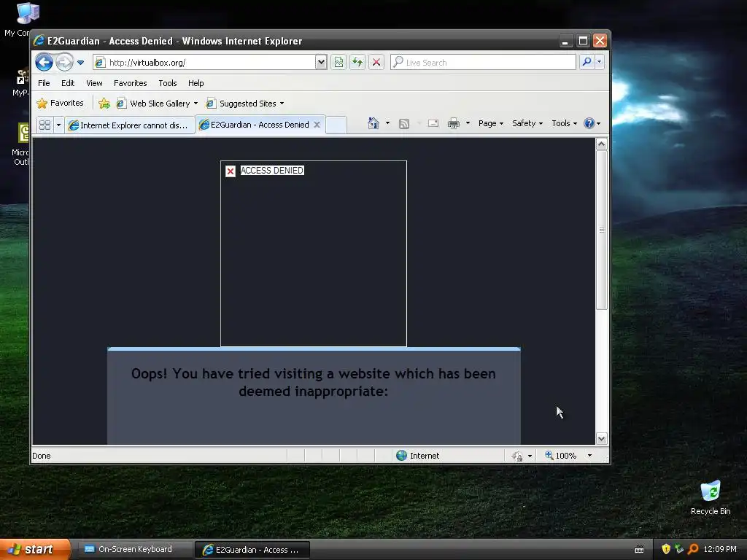
Task: Refresh the page with the green arrows icon
Action: [x=357, y=63]
